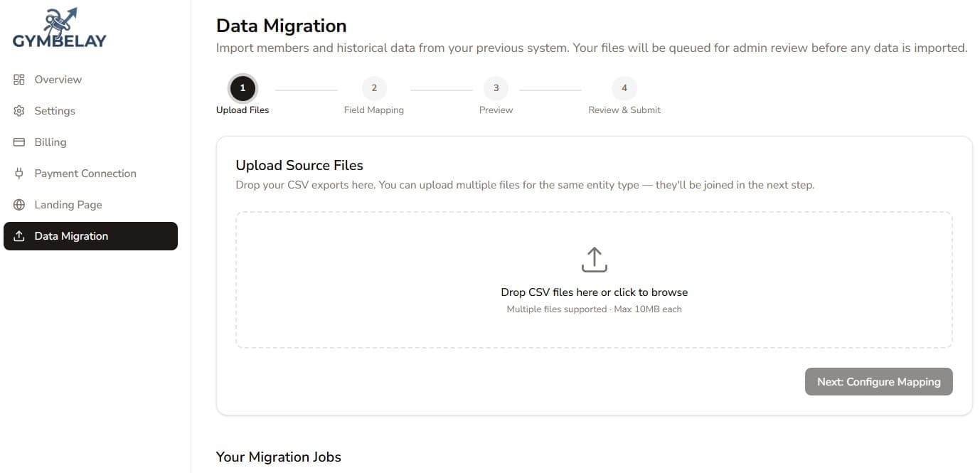Go to Settings in sidebar

[x=90, y=111]
